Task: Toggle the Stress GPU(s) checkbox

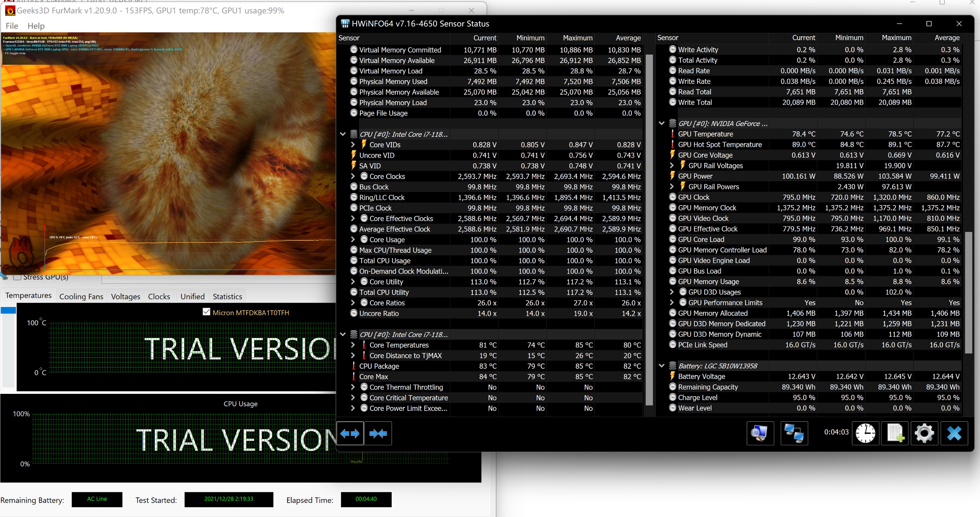Action: tap(17, 277)
